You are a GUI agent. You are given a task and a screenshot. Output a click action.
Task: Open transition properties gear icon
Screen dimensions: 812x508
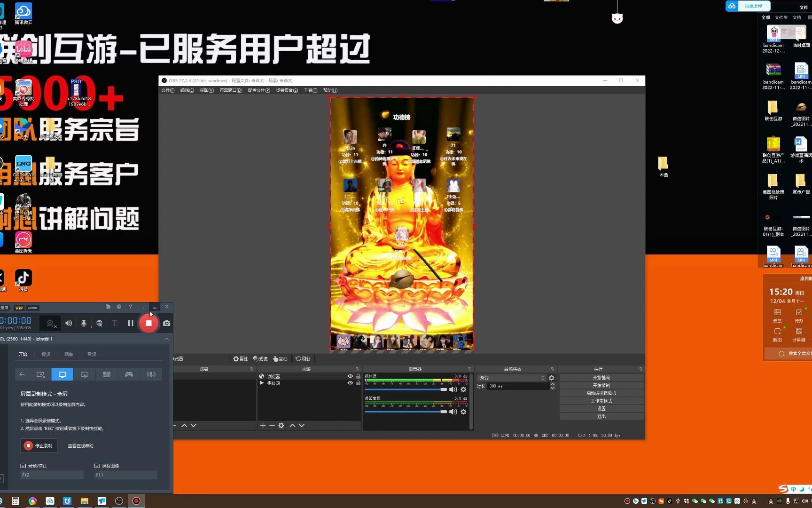pyautogui.click(x=552, y=378)
